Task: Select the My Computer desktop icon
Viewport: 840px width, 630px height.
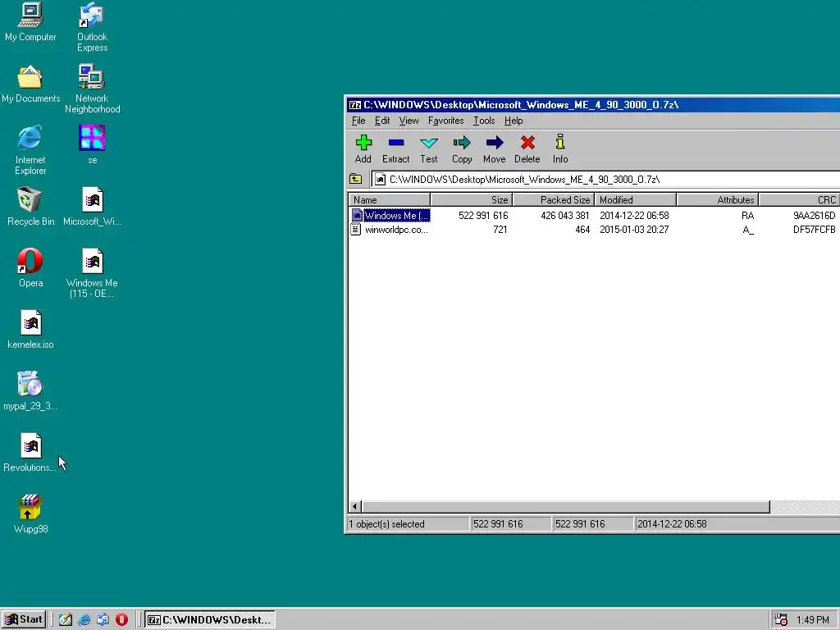Action: click(30, 22)
